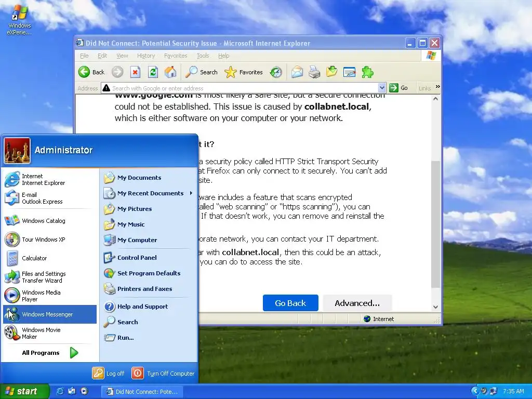The width and height of the screenshot is (532, 399).
Task: Go to the Home page icon
Action: tap(170, 72)
